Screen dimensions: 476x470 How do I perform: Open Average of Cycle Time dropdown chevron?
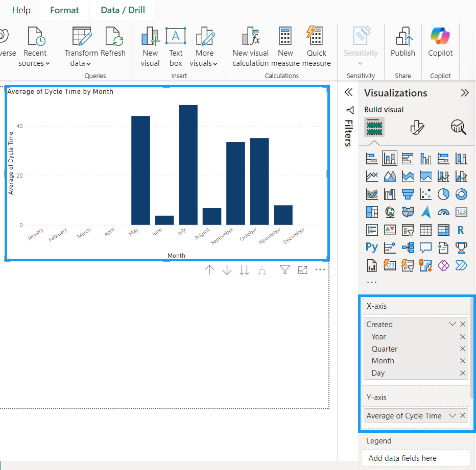(x=452, y=415)
